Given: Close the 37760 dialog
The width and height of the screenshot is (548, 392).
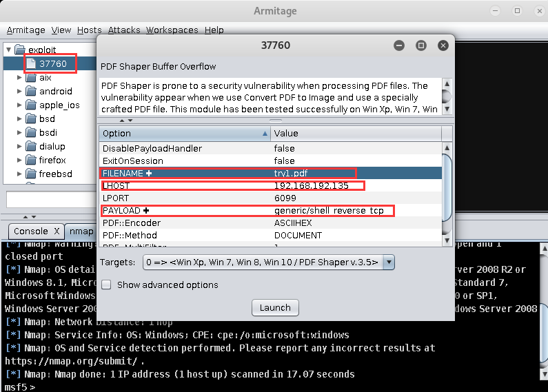Looking at the screenshot, I should tap(443, 45).
